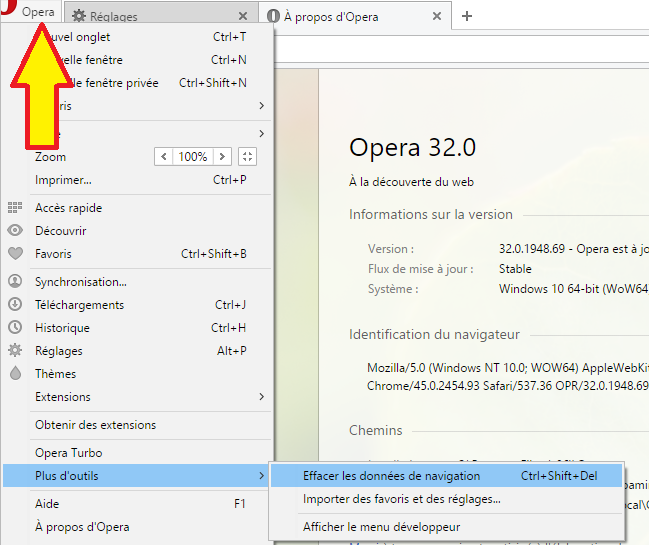Screen dimensions: 649x545
Task: Open Accès rapide from the menu
Action: [x=137, y=208]
